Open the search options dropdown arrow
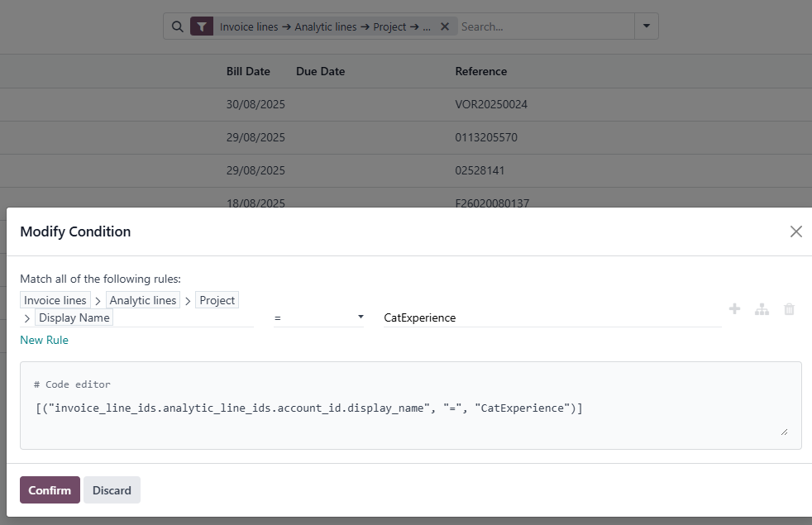Screen dimensions: 812x525 point(646,26)
